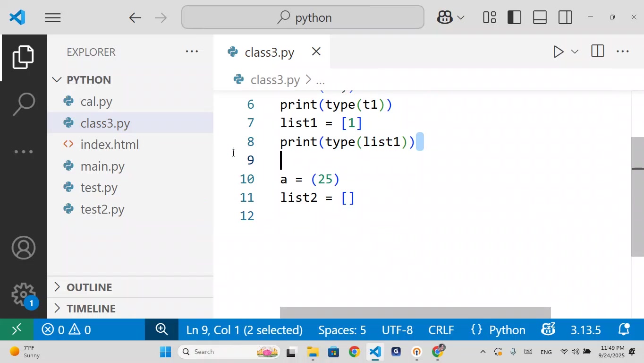Run the Python file

tap(558, 52)
